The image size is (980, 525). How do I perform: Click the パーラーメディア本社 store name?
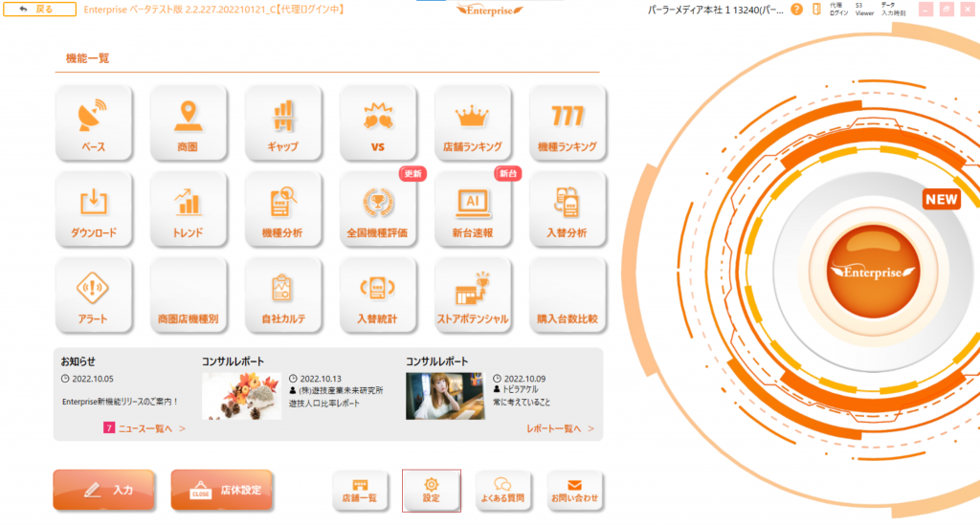click(714, 10)
